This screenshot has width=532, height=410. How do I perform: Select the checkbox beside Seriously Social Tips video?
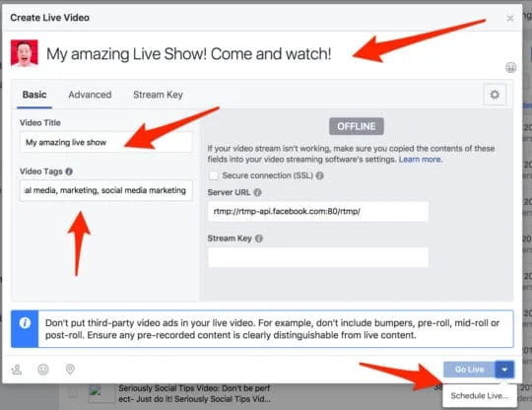pyautogui.click(x=73, y=393)
